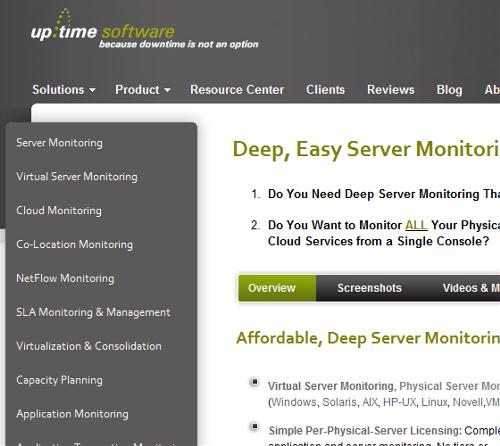Open the Reviews page
Image resolution: width=500 pixels, height=446 pixels.
(x=391, y=90)
